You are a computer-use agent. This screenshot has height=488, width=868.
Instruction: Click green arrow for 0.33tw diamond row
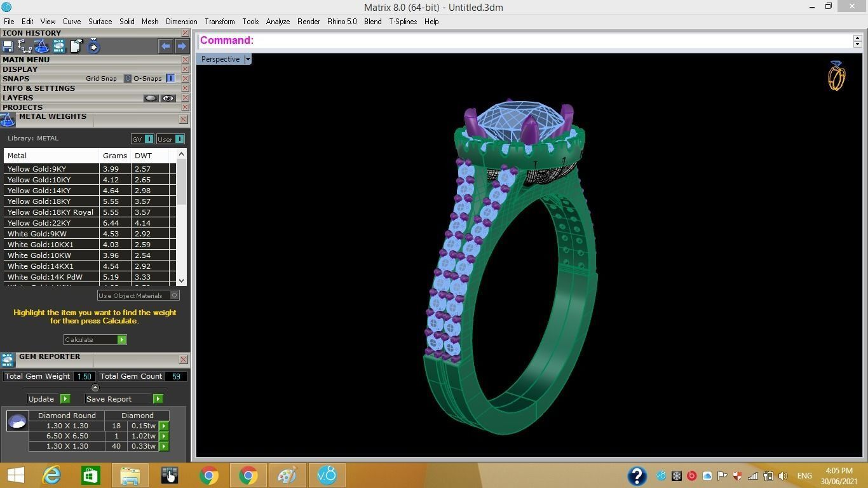tap(164, 446)
